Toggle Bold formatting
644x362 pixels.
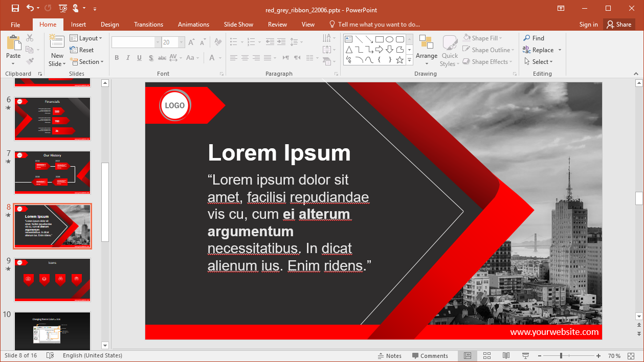117,58
